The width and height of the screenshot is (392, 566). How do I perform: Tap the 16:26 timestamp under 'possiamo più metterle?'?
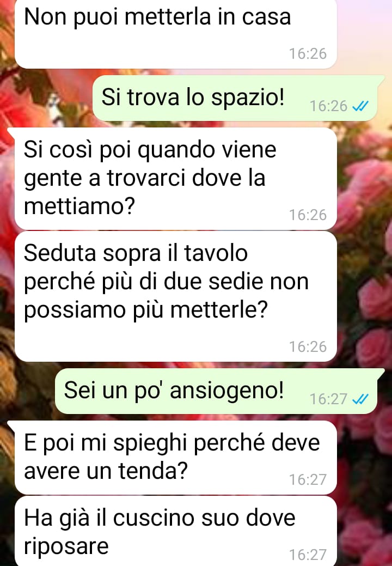pos(308,347)
